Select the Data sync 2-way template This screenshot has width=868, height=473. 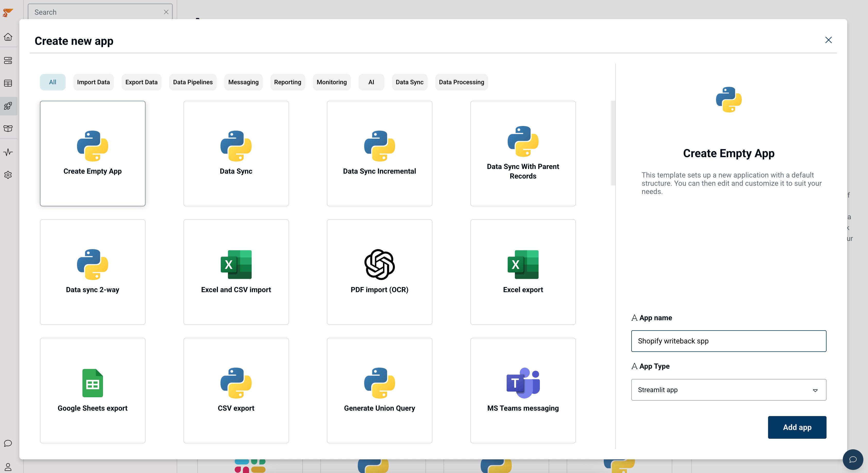tap(93, 272)
